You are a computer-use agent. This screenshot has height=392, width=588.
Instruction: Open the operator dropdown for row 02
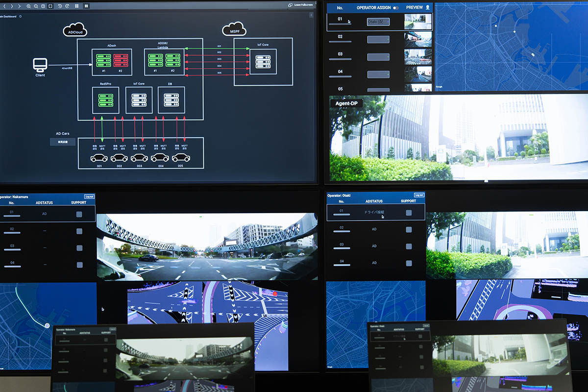(x=378, y=39)
